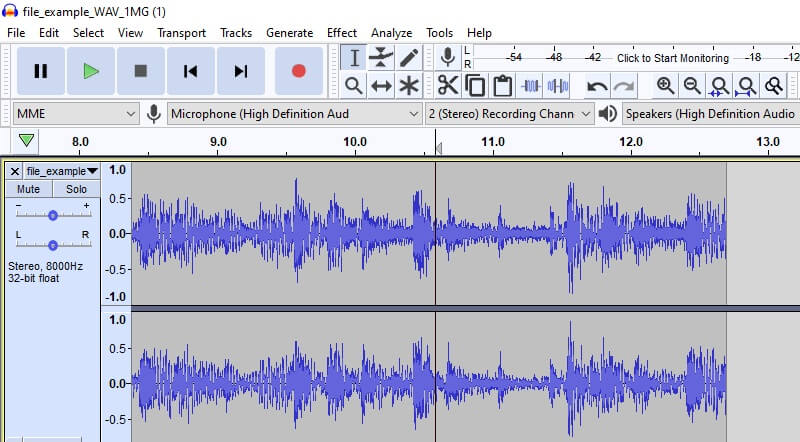Click the '32-bit float' track format text
The height and width of the screenshot is (442, 800).
click(x=34, y=278)
